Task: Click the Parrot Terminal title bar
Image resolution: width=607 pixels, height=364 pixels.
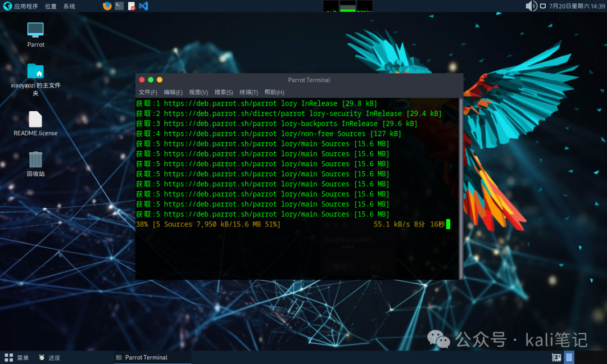Action: (x=309, y=80)
